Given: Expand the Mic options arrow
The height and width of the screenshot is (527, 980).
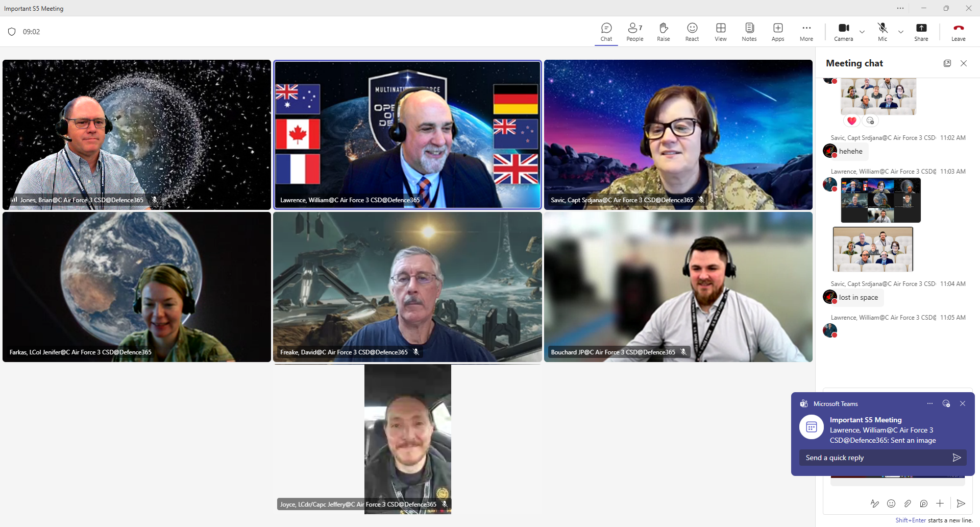Looking at the screenshot, I should point(901,32).
